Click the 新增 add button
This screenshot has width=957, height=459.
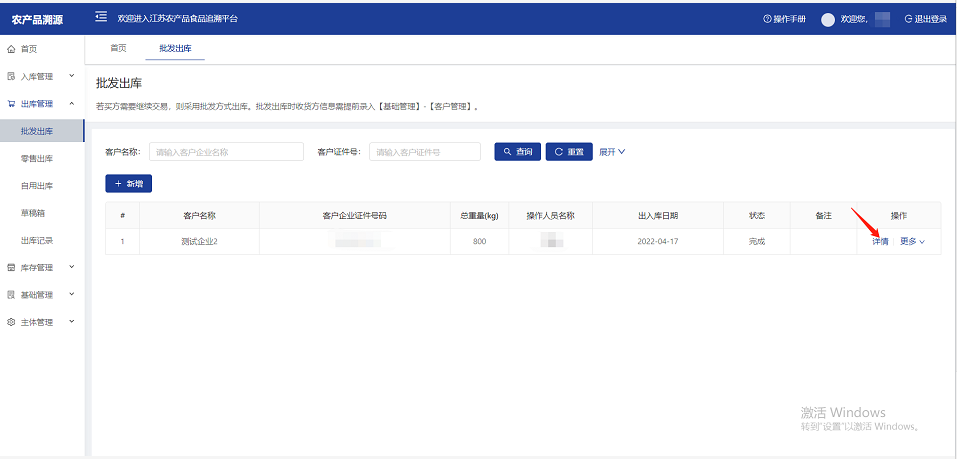128,184
